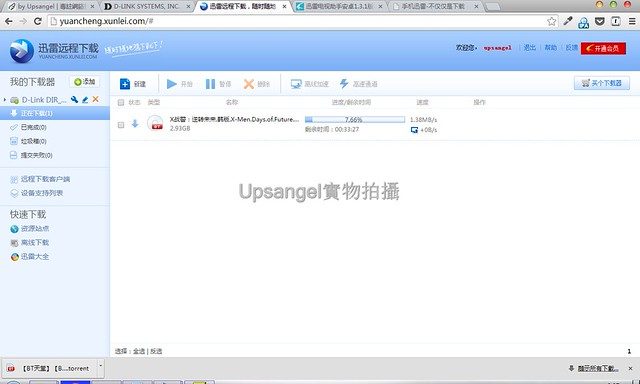This screenshot has height=384, width=640.
Task: Select 正在下载(1) in the sidebar
Action: [x=55, y=113]
